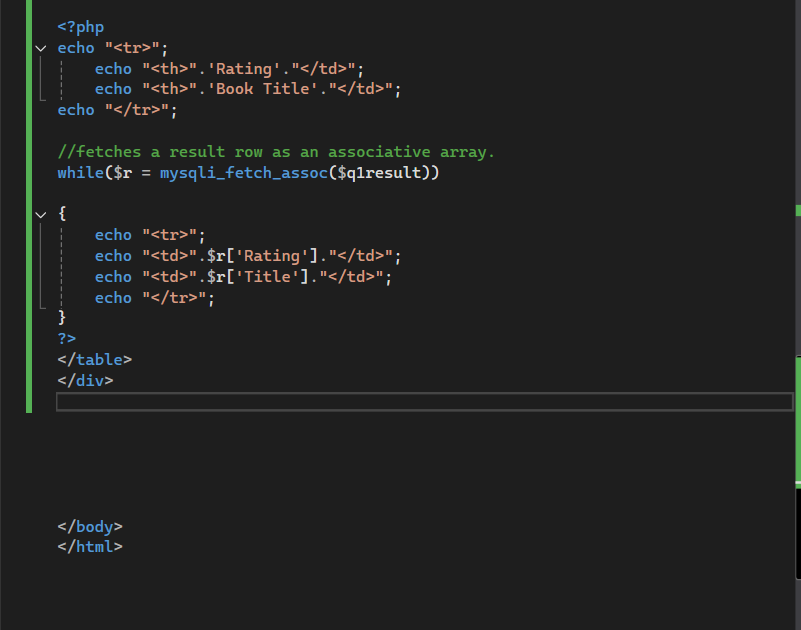Click the green change marker on the scrollbar
This screenshot has width=801, height=630.
click(x=796, y=212)
